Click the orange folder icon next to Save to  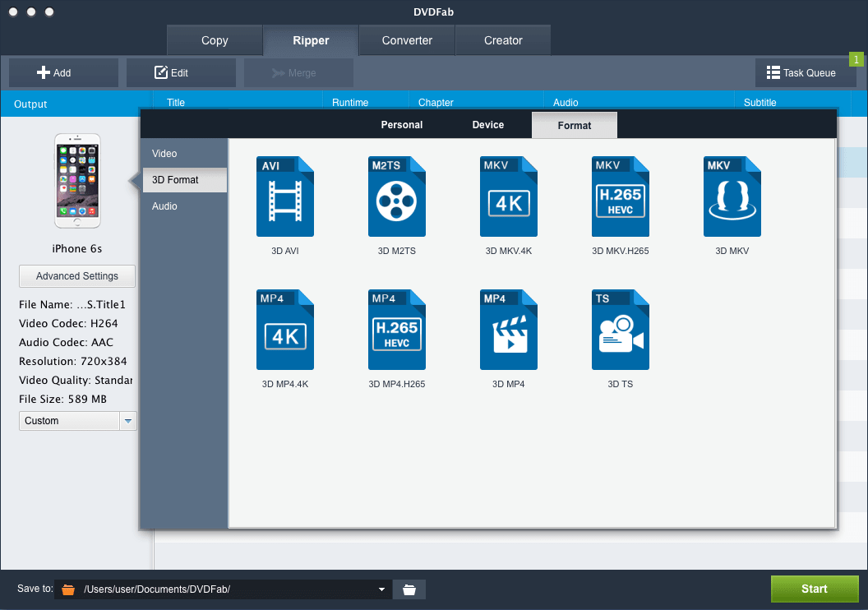68,589
